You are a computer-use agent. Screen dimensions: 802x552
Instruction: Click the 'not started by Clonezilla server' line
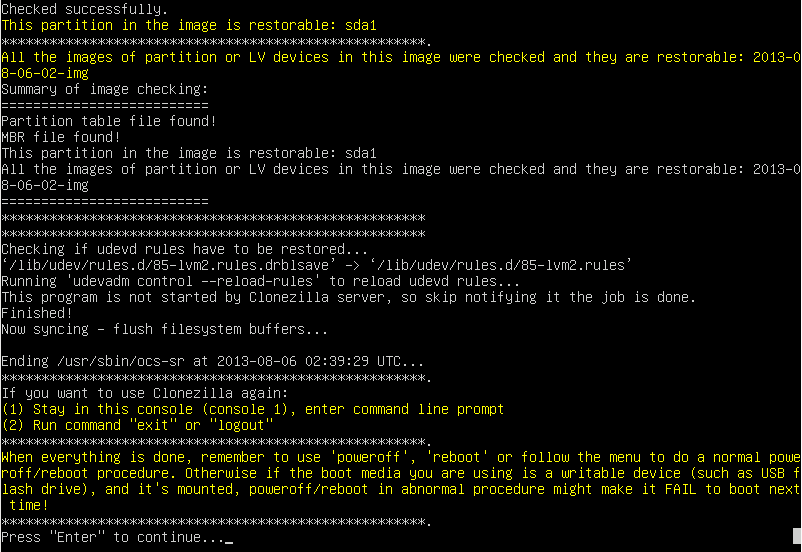(x=348, y=297)
